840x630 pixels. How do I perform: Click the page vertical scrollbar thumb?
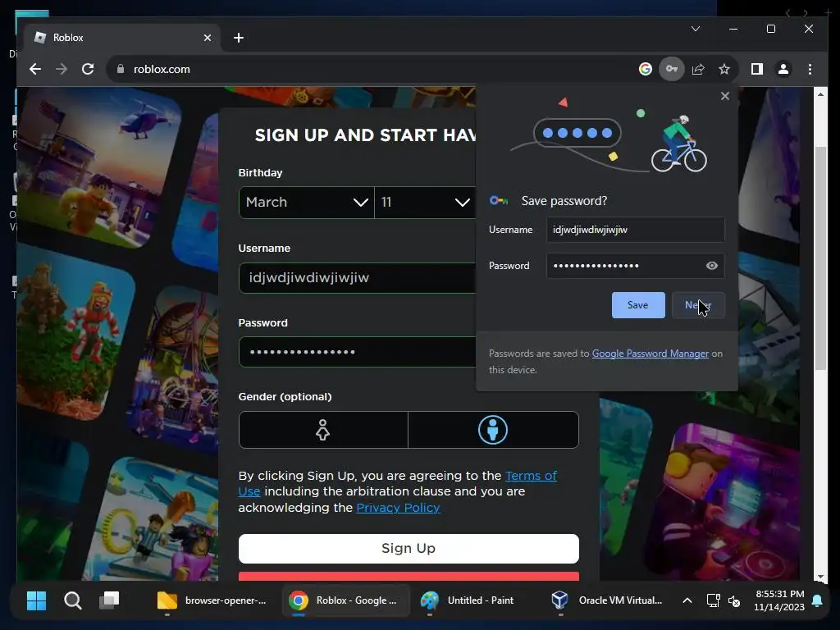pyautogui.click(x=820, y=257)
